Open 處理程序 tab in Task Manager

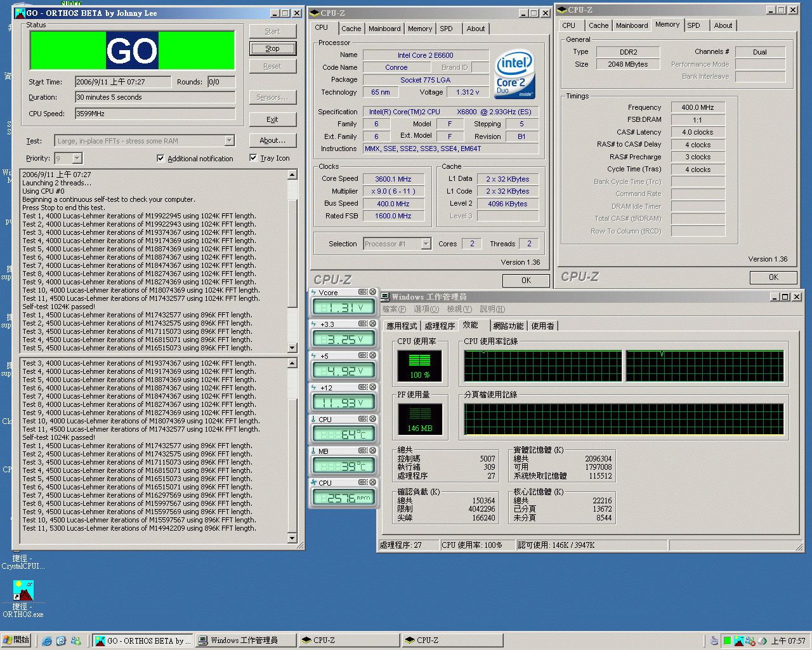point(440,326)
